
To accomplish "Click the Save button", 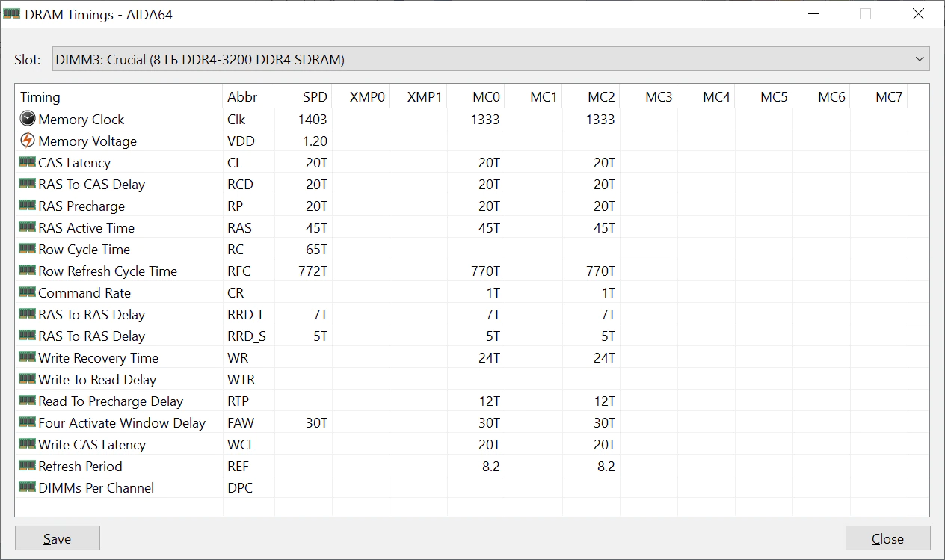I will click(x=57, y=538).
